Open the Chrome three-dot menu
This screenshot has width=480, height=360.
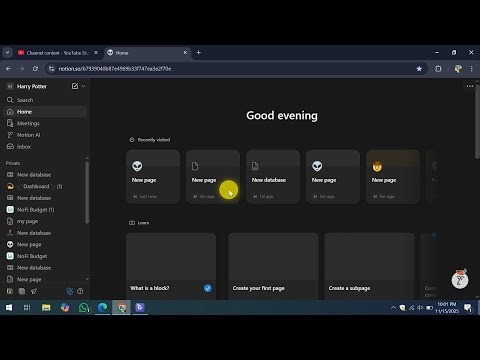click(x=471, y=69)
